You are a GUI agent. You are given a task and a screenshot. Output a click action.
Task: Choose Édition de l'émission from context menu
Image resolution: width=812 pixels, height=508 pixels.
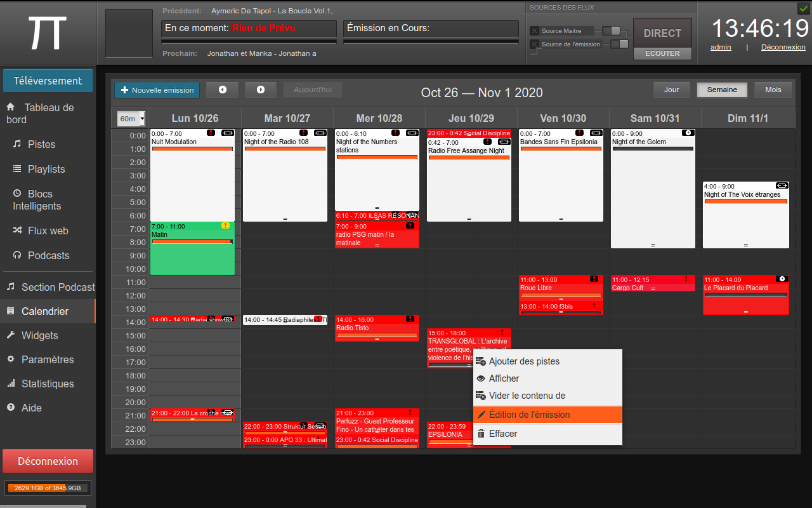pos(529,415)
